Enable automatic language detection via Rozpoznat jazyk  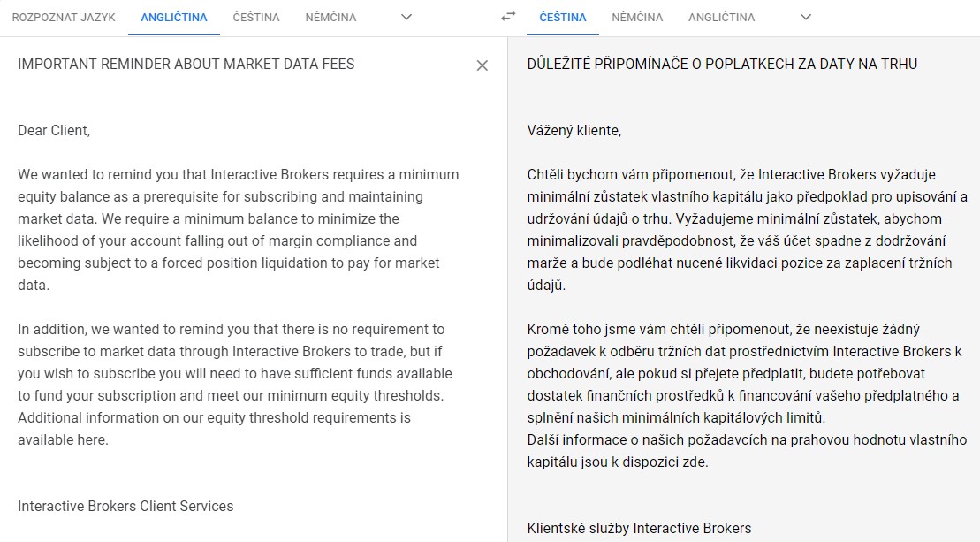(63, 16)
